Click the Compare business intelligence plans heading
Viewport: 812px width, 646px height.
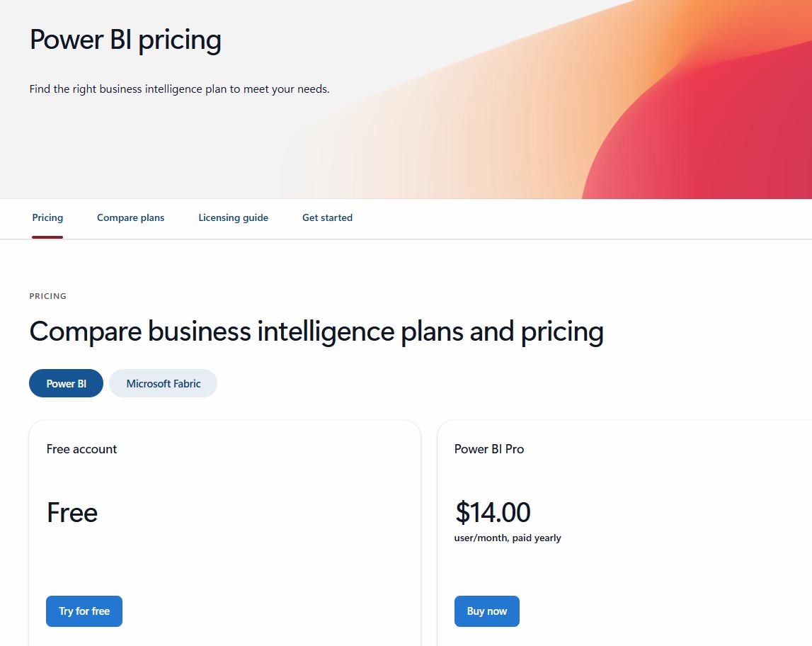point(316,331)
